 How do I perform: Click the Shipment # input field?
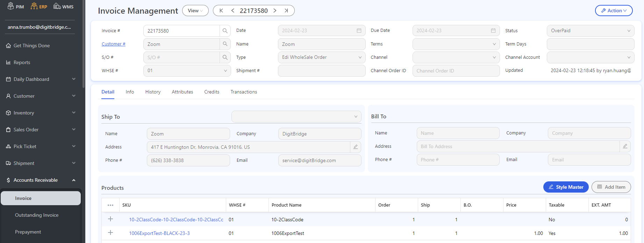point(322,71)
